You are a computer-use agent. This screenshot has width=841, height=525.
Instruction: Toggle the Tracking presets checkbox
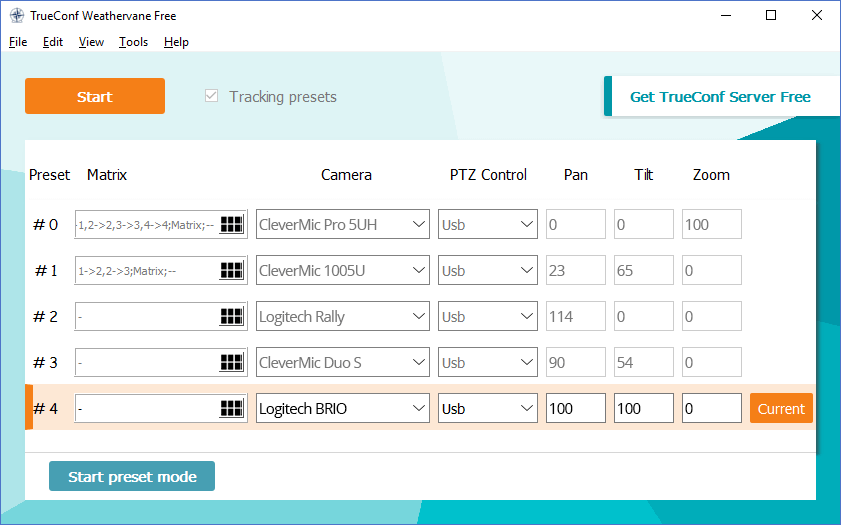tap(211, 96)
